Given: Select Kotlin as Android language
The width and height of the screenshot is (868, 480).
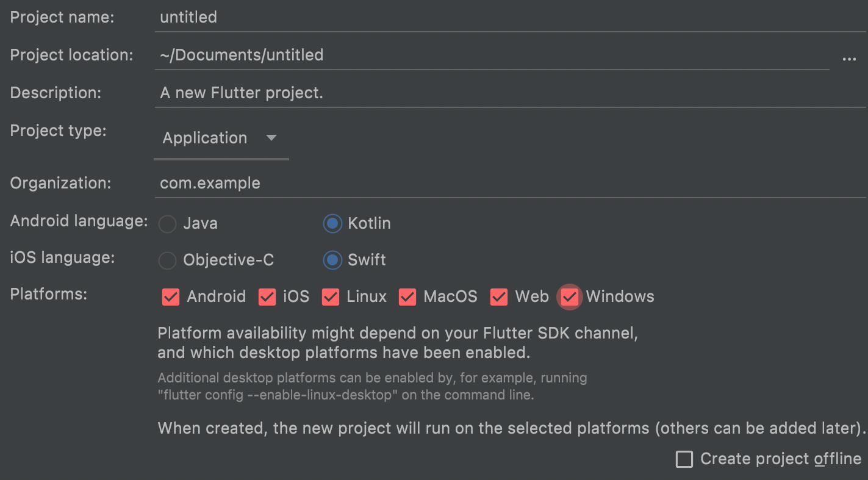Looking at the screenshot, I should (x=357, y=224).
